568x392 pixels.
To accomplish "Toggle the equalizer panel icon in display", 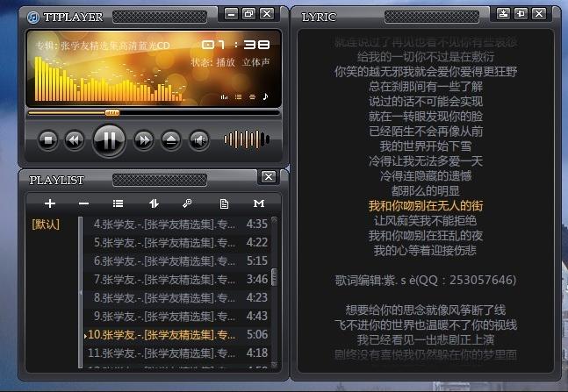I will tap(224, 97).
